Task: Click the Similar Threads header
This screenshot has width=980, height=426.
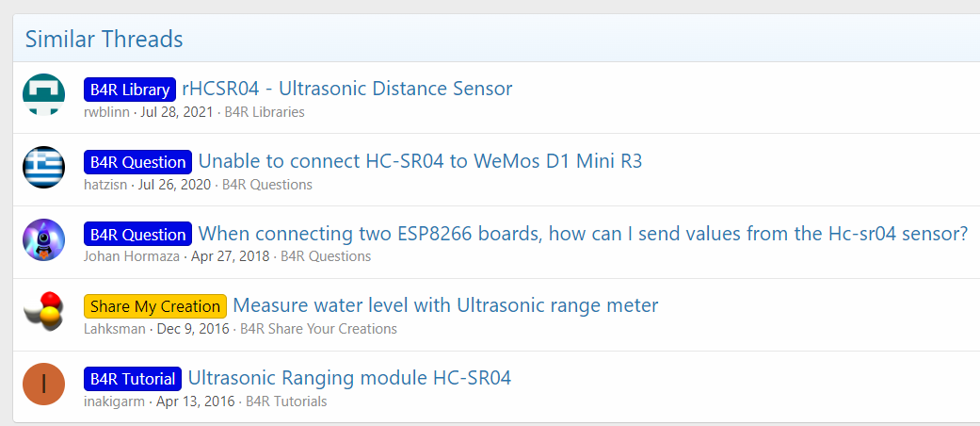Action: click(x=104, y=40)
